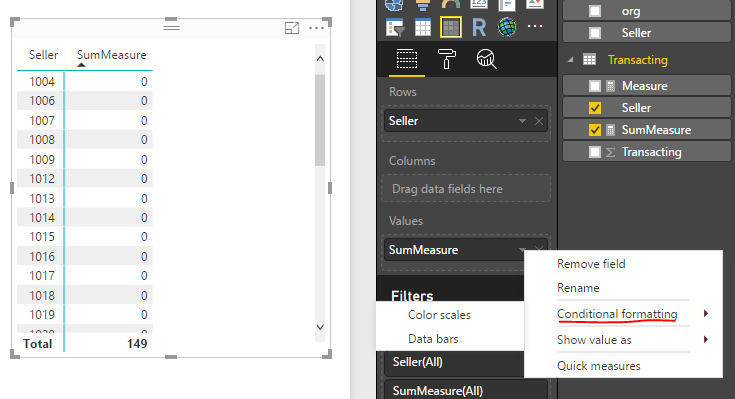Viewport: 735px width, 399px height.
Task: Click the matrix vertical scrollbar thumb
Action: 320,120
